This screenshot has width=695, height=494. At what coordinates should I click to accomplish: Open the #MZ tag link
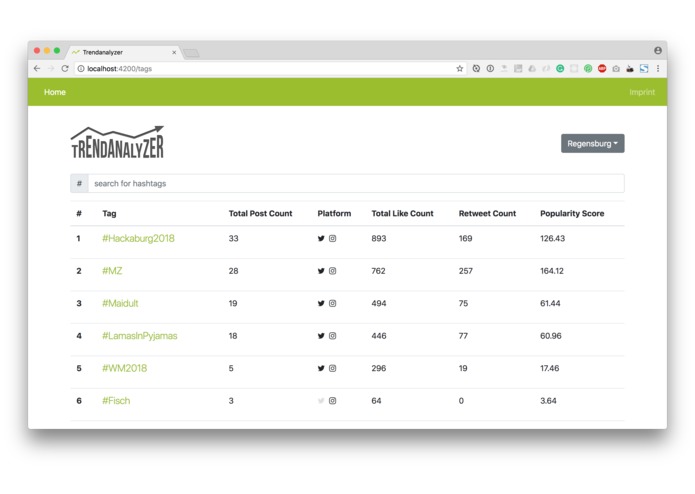pos(112,271)
